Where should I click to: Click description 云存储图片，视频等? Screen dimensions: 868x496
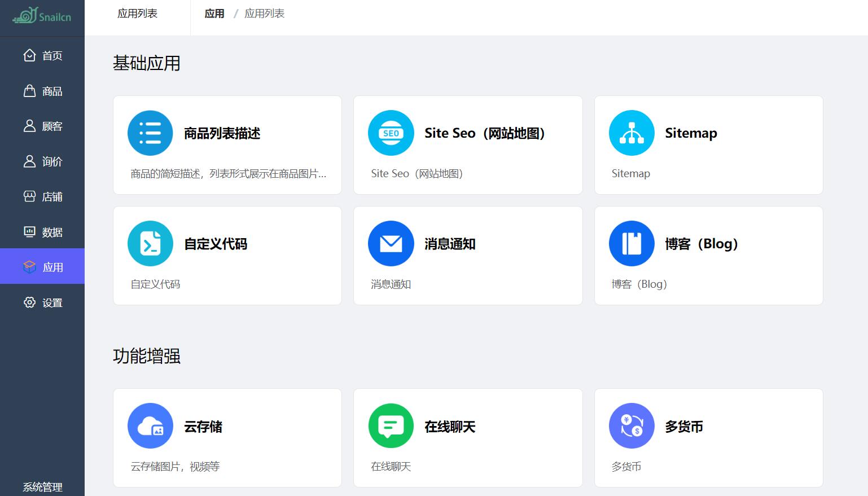[175, 467]
